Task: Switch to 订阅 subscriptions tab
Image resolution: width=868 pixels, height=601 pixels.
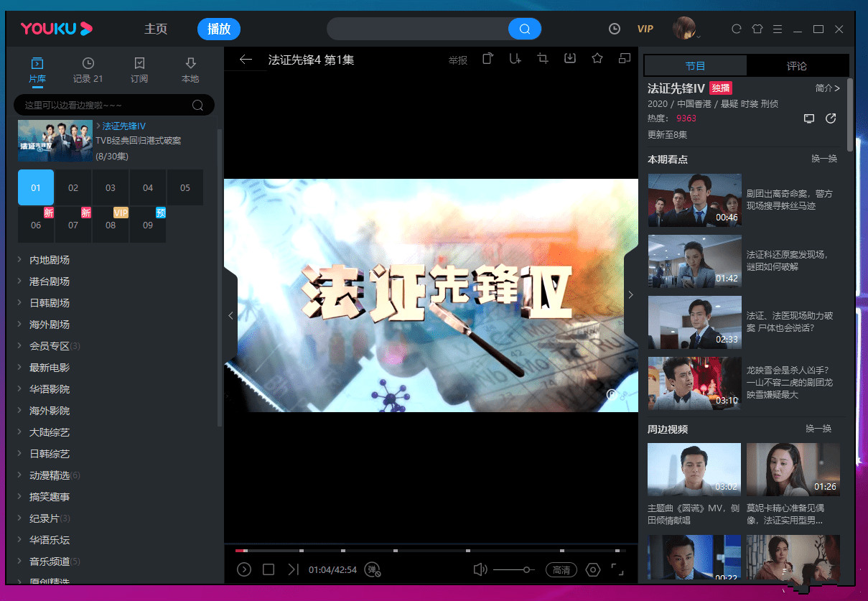Action: click(x=139, y=70)
